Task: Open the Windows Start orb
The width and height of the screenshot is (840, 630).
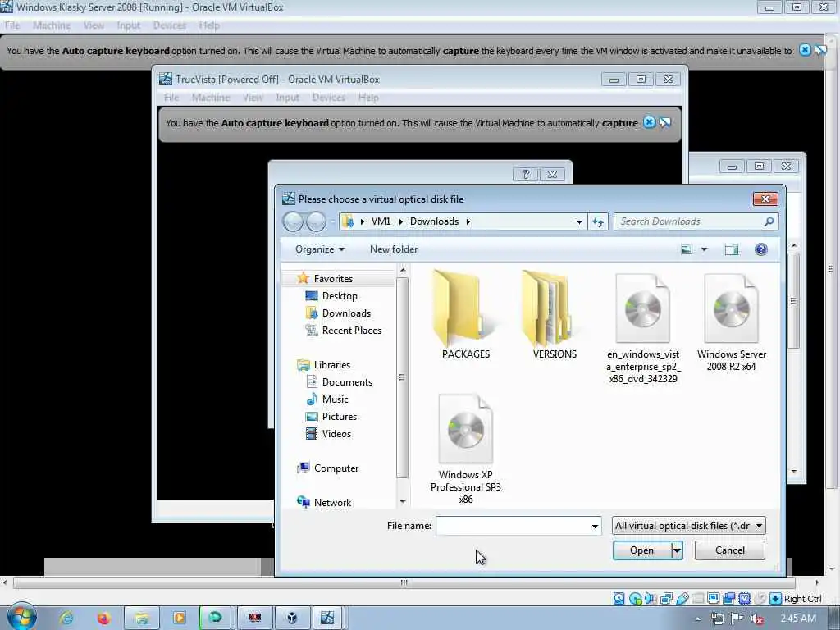Action: click(x=22, y=616)
